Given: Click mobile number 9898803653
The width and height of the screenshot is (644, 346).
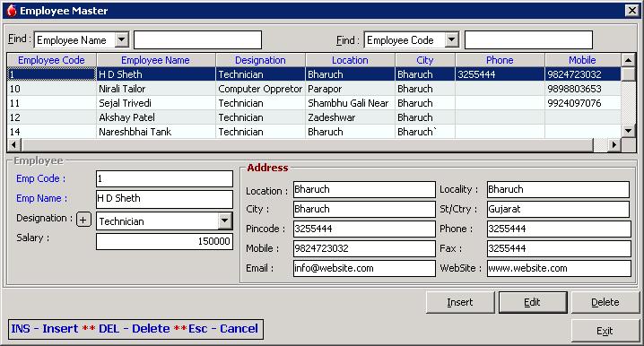Looking at the screenshot, I should tap(582, 89).
